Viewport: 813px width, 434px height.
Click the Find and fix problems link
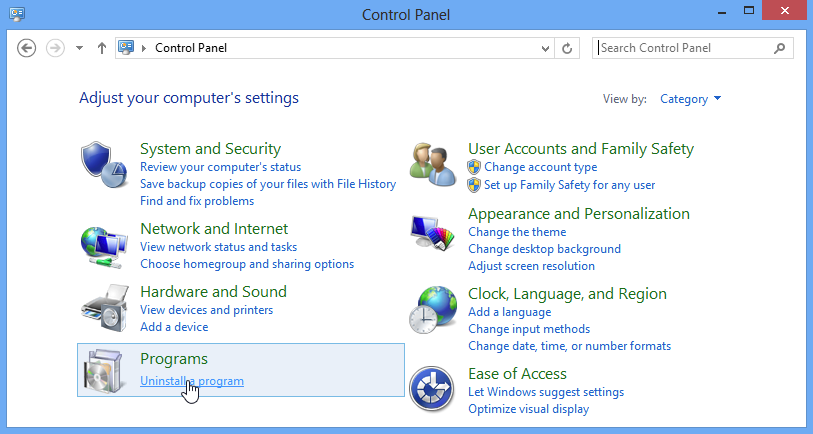tap(197, 201)
